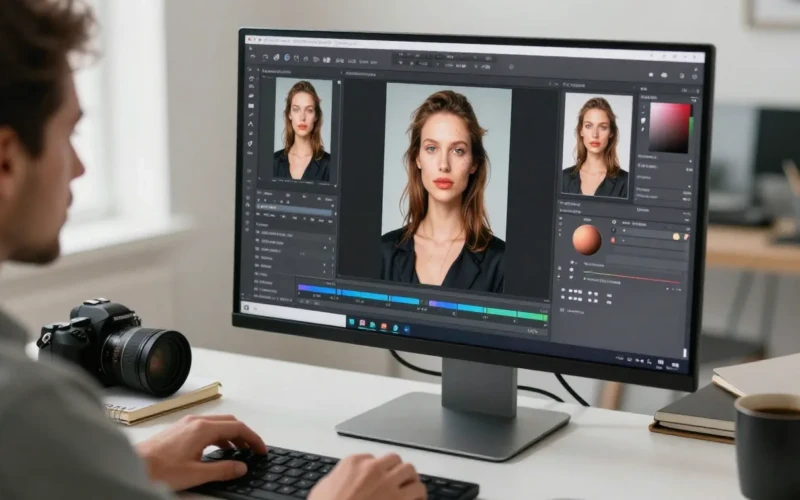Click the blue circular icon in the top toolbar
Viewport: 800px width, 500px height.
287,58
